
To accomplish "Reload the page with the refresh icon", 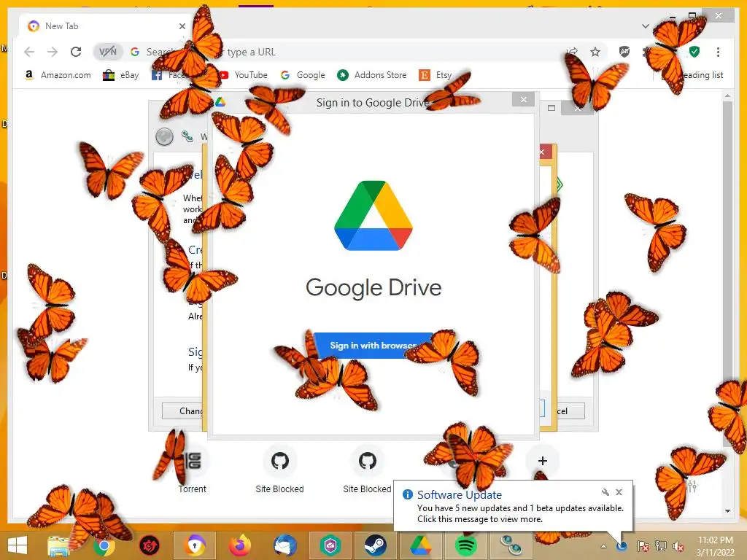I will click(x=76, y=52).
